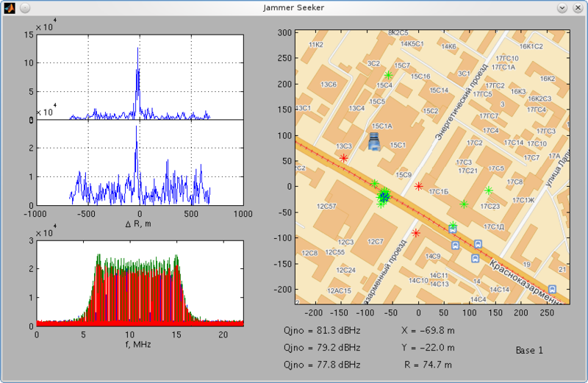Click the building labeled 13C6 on the map

tap(329, 85)
